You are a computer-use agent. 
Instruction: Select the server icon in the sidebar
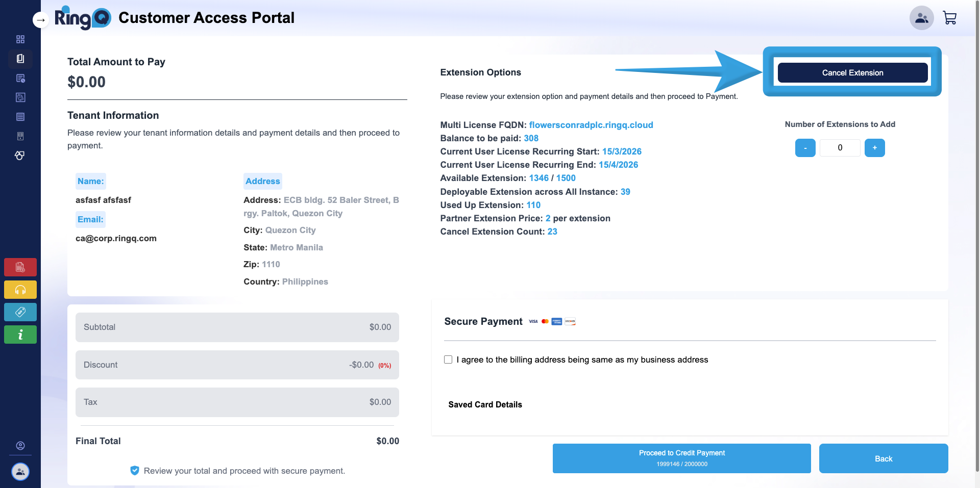[x=20, y=136]
